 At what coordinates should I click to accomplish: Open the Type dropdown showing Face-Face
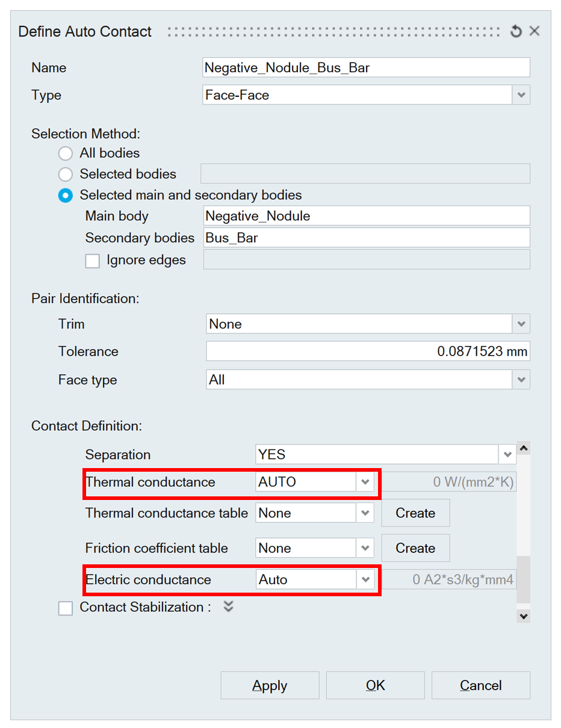point(521,95)
